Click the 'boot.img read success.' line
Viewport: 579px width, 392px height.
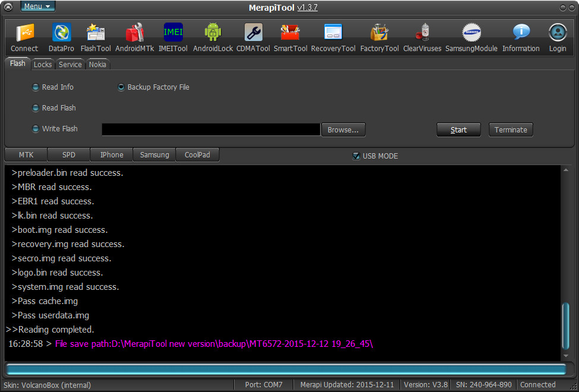point(59,230)
